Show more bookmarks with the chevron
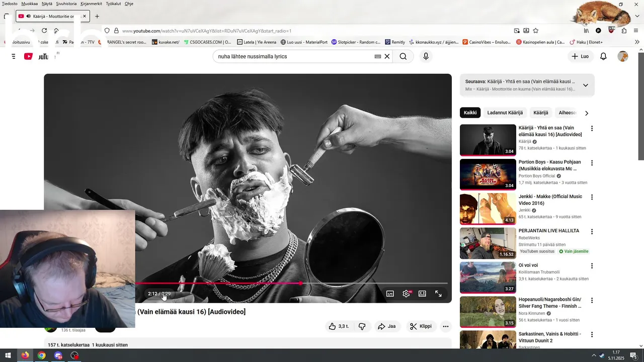This screenshot has width=644, height=362. 637,42
